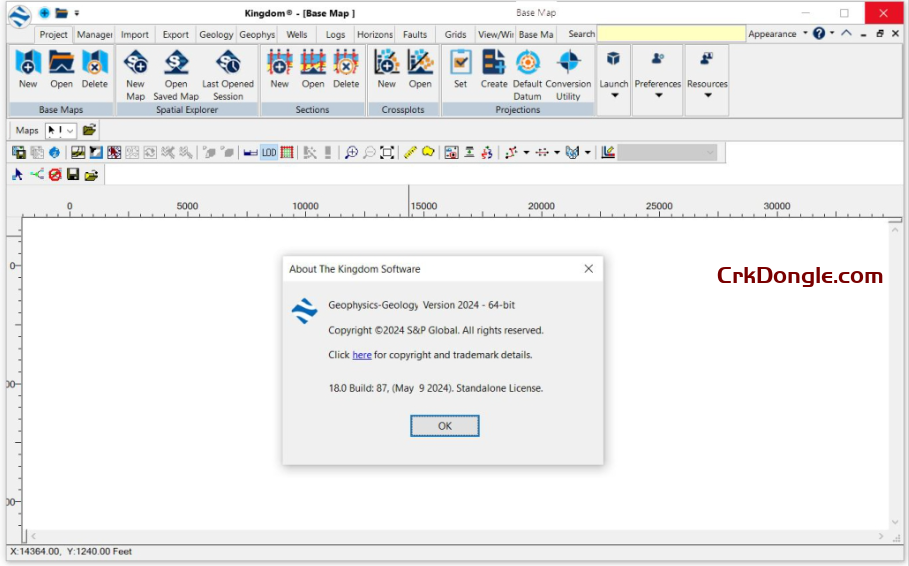Image resolution: width=909 pixels, height=566 pixels.
Task: Click the 'here' copyright details link
Action: point(362,355)
